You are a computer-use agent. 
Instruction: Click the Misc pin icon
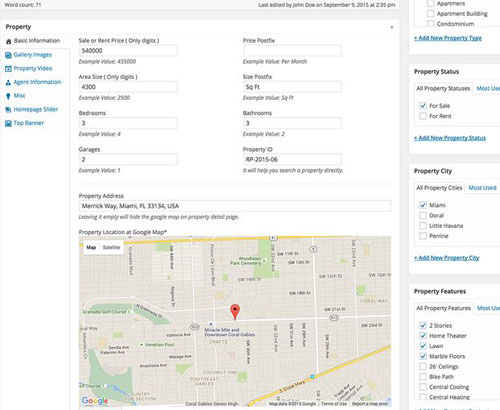click(x=8, y=96)
